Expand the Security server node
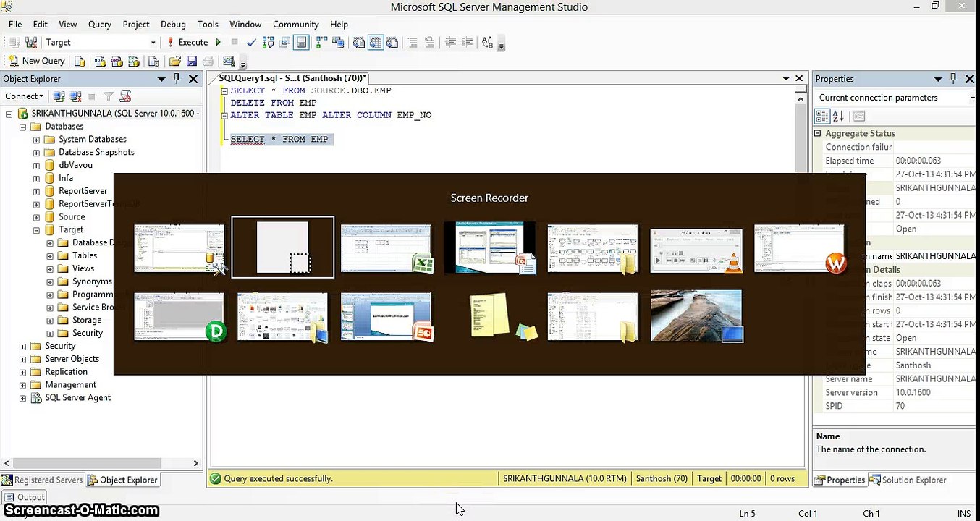Image resolution: width=980 pixels, height=521 pixels. pyautogui.click(x=22, y=347)
